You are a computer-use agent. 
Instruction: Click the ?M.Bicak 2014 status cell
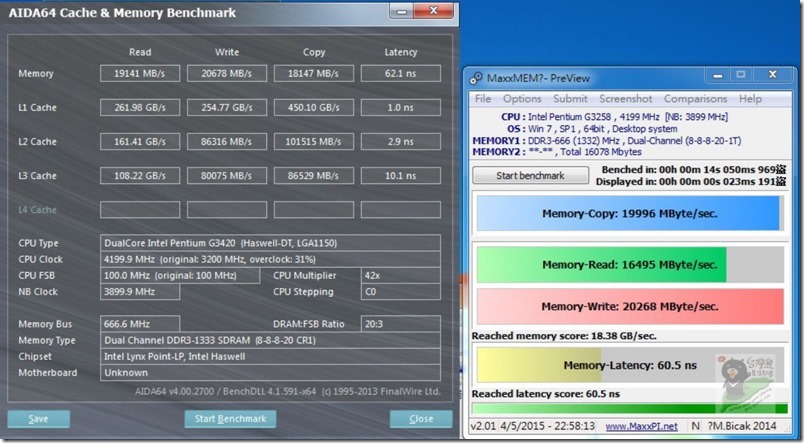741,426
